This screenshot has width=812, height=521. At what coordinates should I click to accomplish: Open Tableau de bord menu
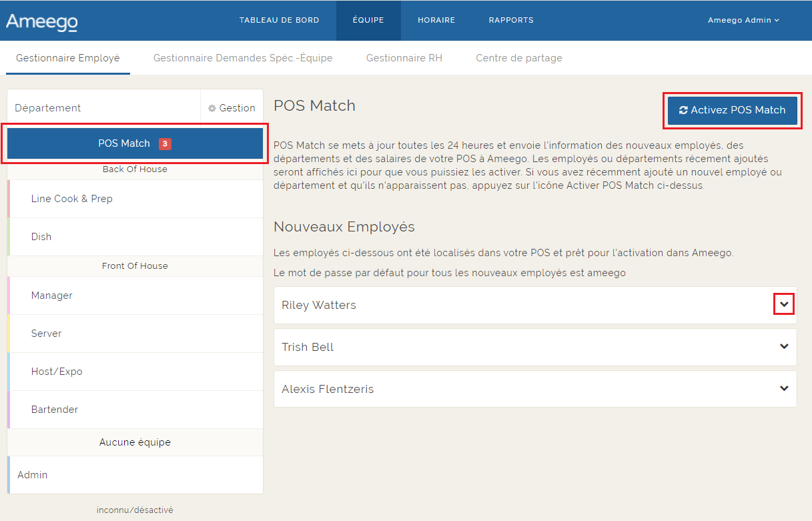pos(279,20)
